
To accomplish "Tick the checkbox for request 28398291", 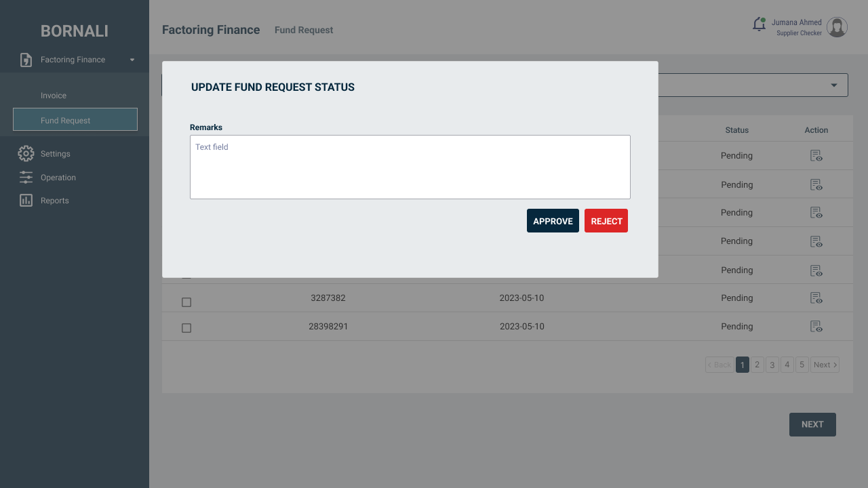I will (186, 328).
